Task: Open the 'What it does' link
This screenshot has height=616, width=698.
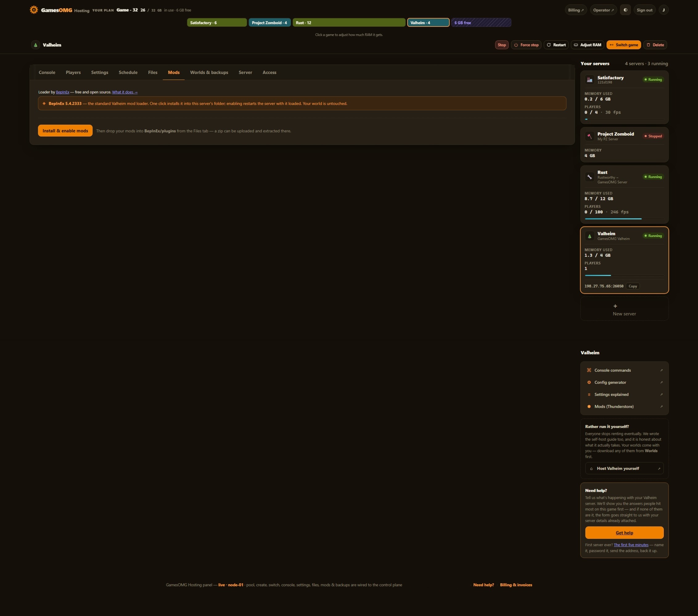Action: 125,92
